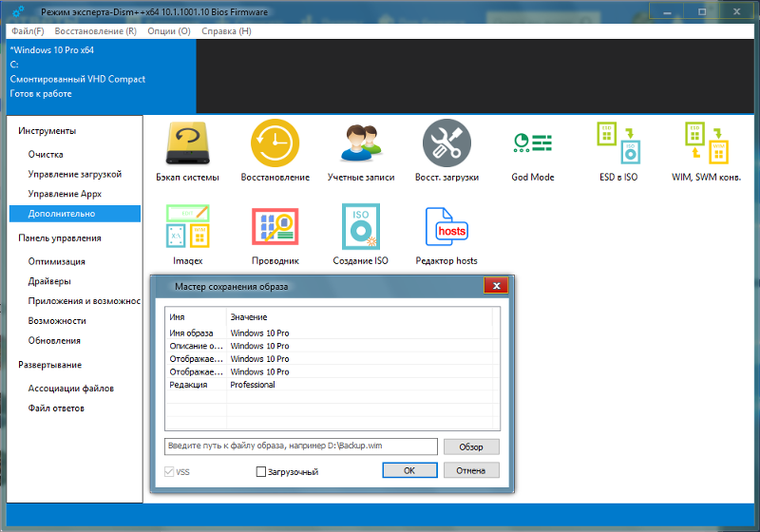Select the Windows 10 Pro x64 image tile
Screen dimensions: 760x532
tap(102, 77)
